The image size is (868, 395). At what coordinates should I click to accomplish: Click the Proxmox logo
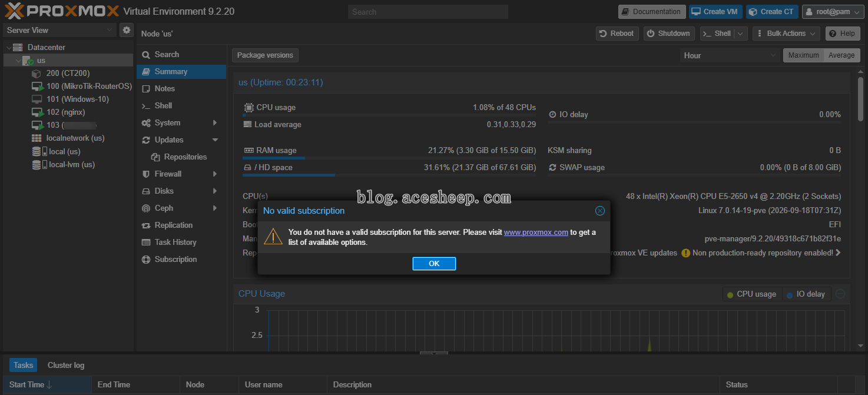pos(62,11)
